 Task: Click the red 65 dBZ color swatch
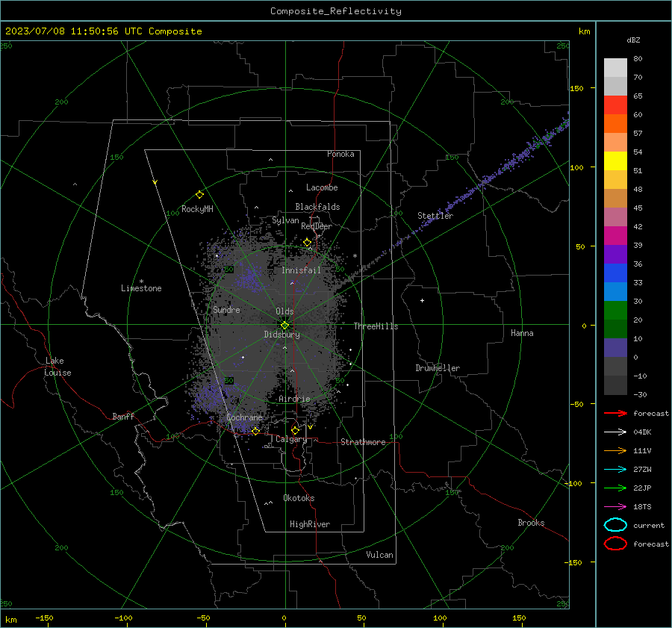tap(615, 105)
